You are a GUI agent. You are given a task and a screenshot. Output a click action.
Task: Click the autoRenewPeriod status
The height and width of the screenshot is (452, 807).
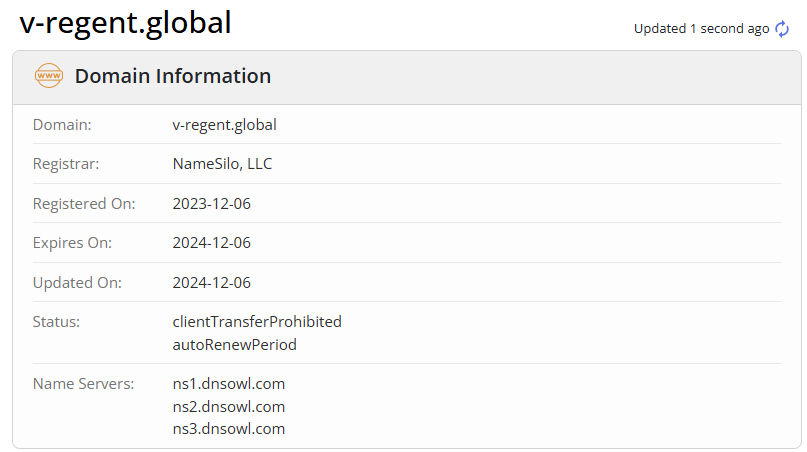click(x=234, y=345)
